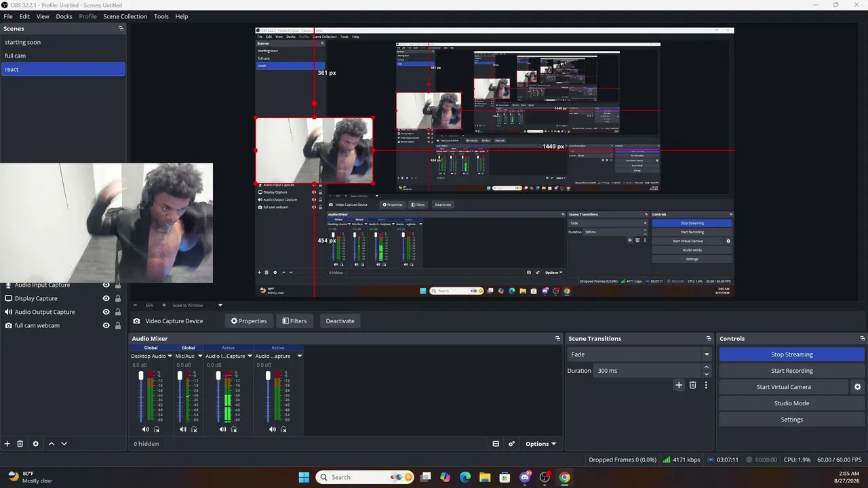Image resolution: width=868 pixels, height=488 pixels.
Task: Open the fourth mixer channel's dropdown arrow
Action: 299,356
